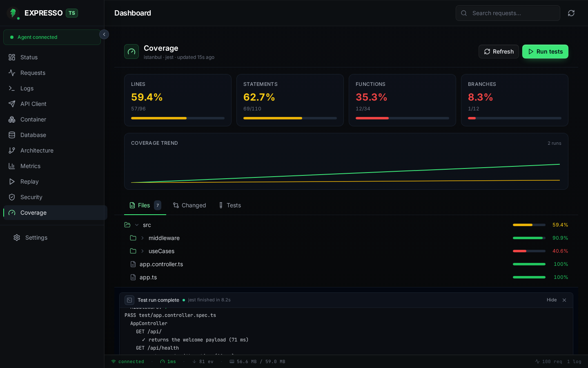
Task: Click the 100 req status entry
Action: 548,361
